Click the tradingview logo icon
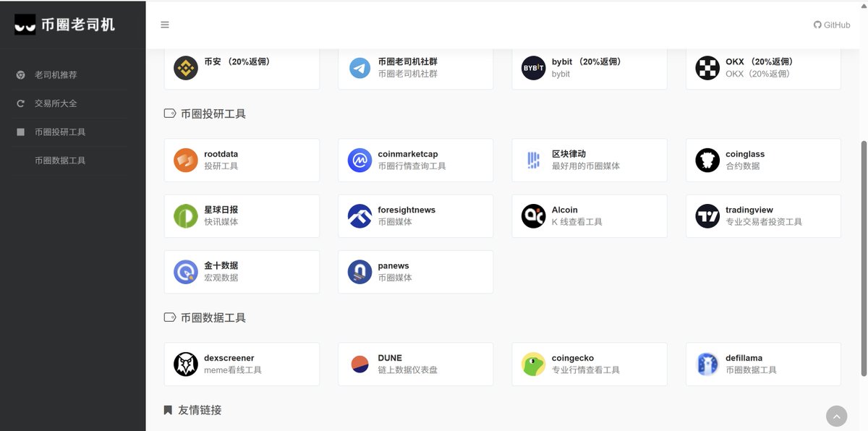The image size is (868, 431). pyautogui.click(x=707, y=215)
